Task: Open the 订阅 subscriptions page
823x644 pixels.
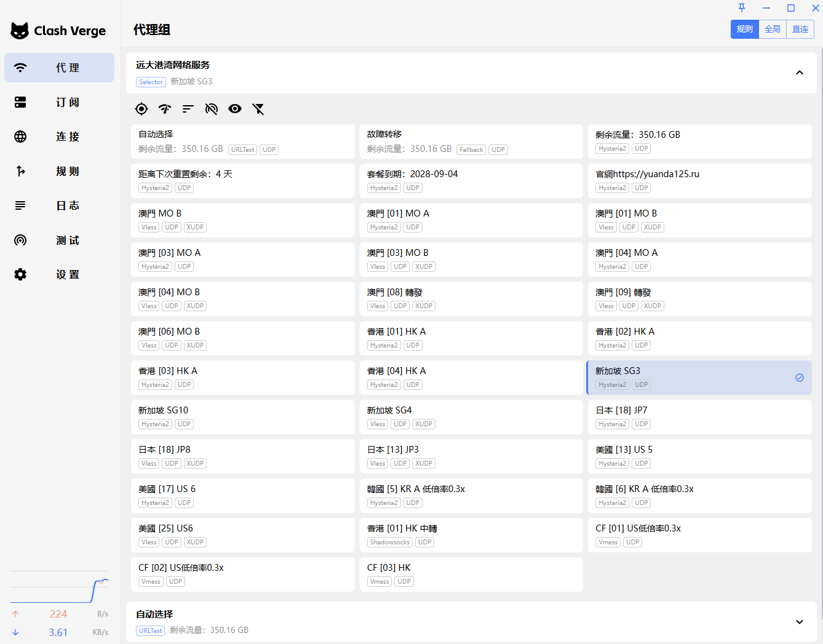Action: pos(59,102)
